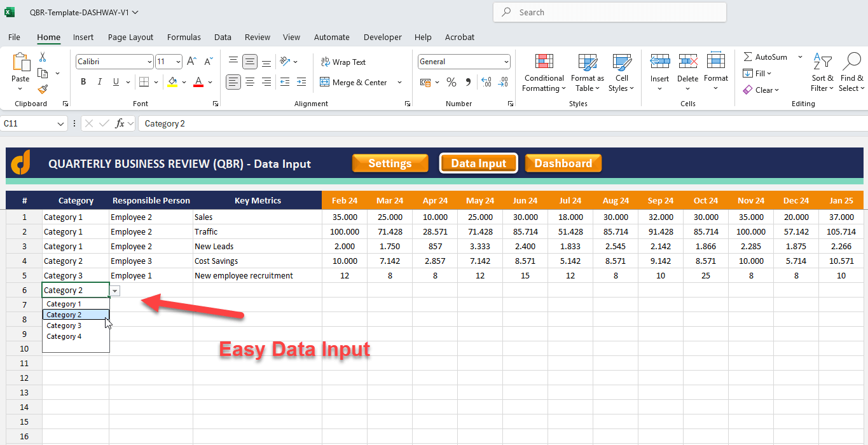The image size is (868, 445).
Task: Click the yellow Fill Color swatch
Action: point(172,82)
